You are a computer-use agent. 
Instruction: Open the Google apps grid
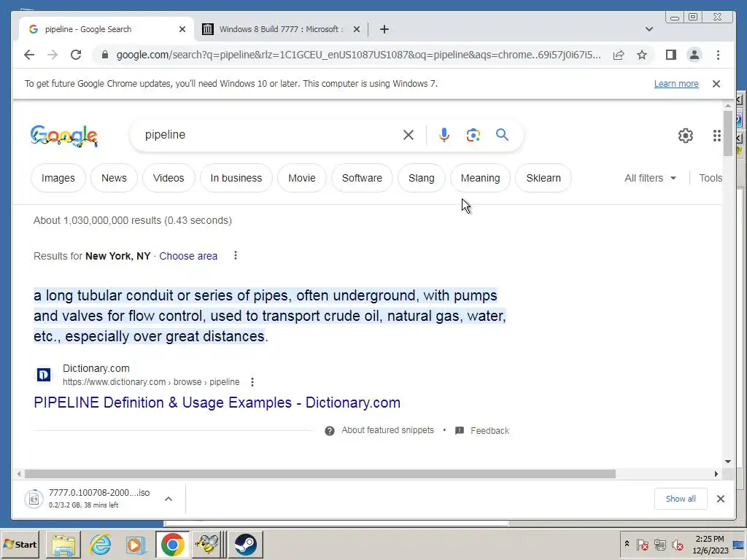[x=717, y=136]
